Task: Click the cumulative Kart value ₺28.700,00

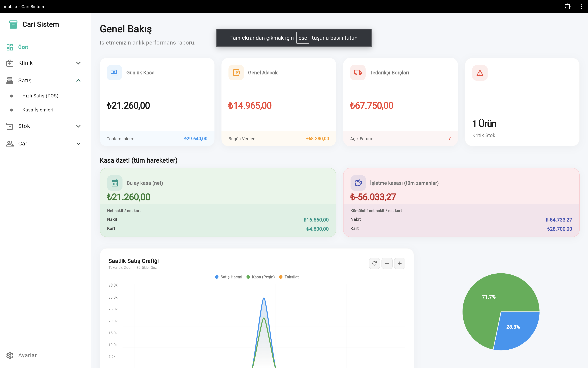Action: pyautogui.click(x=560, y=229)
